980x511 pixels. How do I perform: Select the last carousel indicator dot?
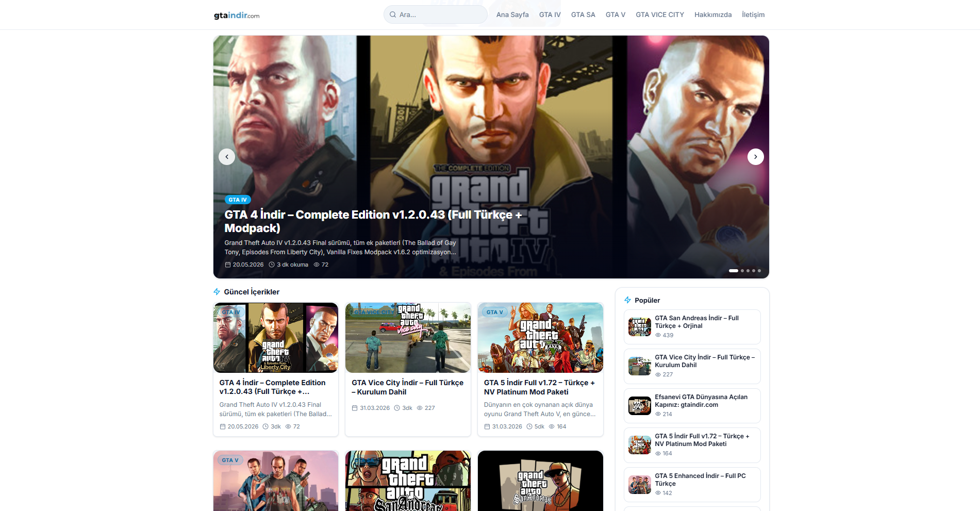click(x=759, y=271)
